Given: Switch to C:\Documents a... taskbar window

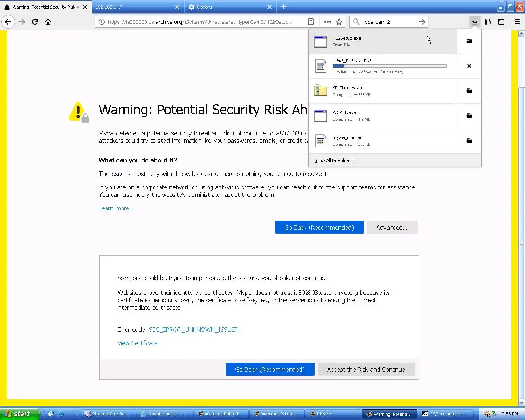Looking at the screenshot, I should (x=446, y=414).
